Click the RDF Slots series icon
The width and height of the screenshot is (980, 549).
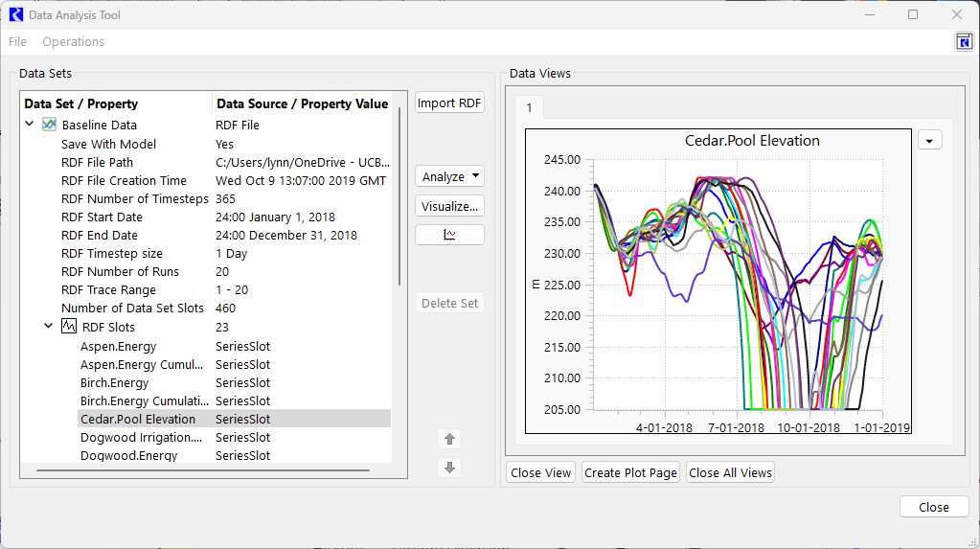point(69,327)
